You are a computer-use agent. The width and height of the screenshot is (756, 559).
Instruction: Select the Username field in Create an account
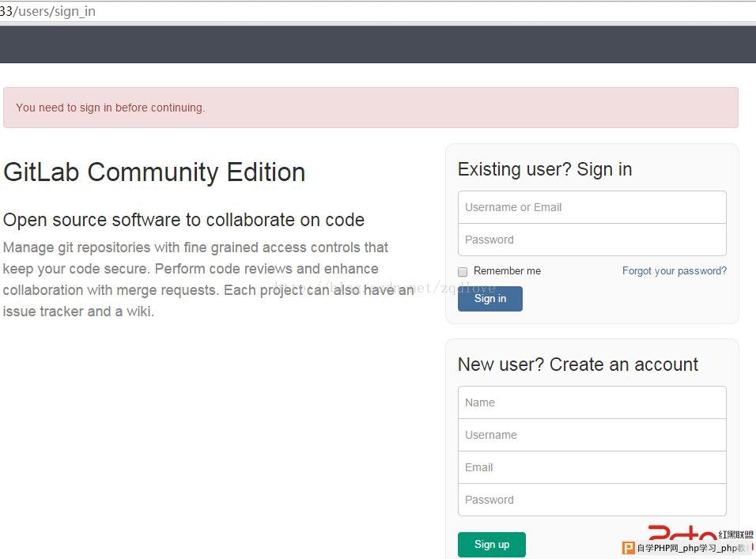pos(592,435)
